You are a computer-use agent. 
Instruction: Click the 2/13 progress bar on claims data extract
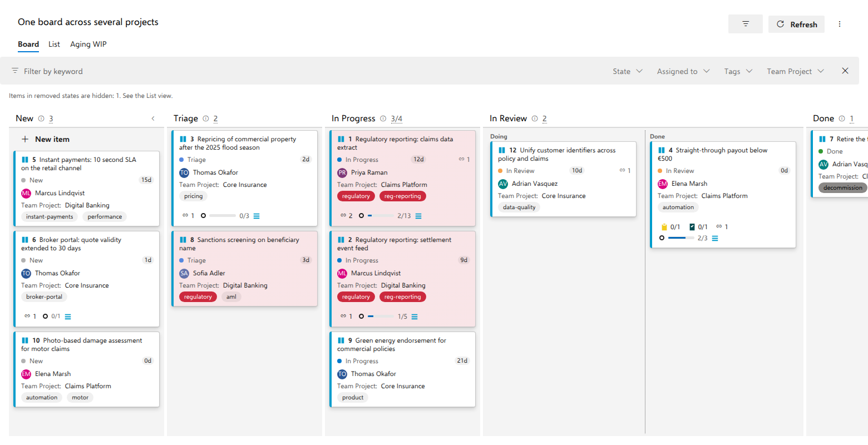pos(381,216)
